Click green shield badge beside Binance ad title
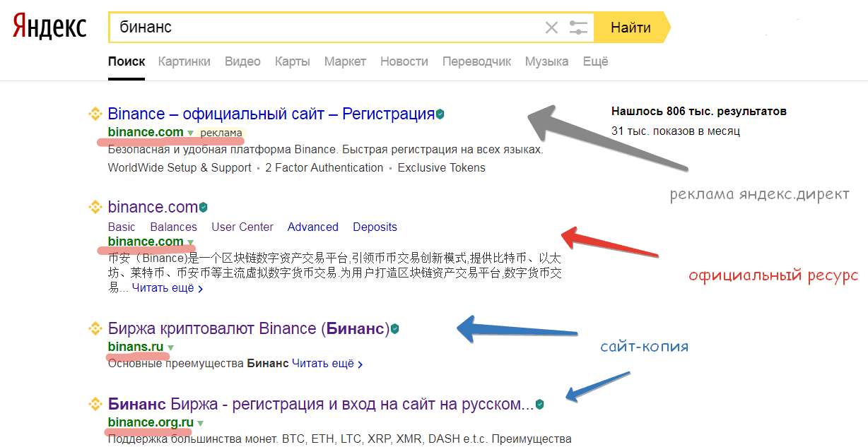Viewport: 868px width, 447px height. point(440,114)
